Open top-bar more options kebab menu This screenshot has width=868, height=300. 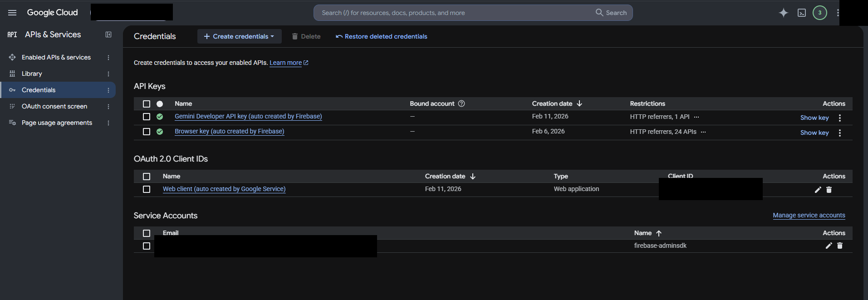(x=838, y=13)
